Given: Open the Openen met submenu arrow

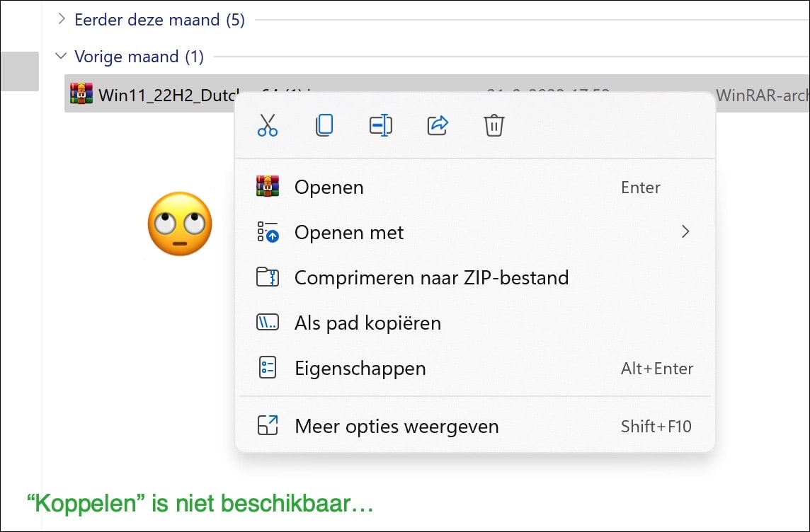Looking at the screenshot, I should click(x=685, y=232).
